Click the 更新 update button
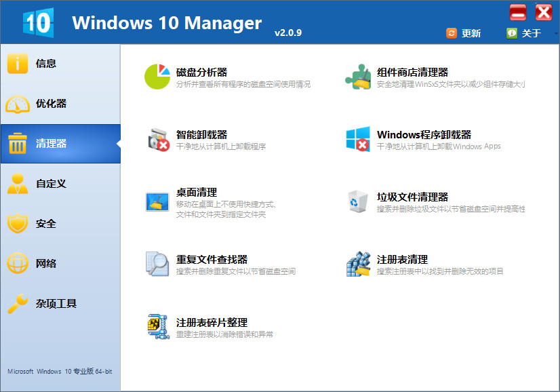 [464, 32]
